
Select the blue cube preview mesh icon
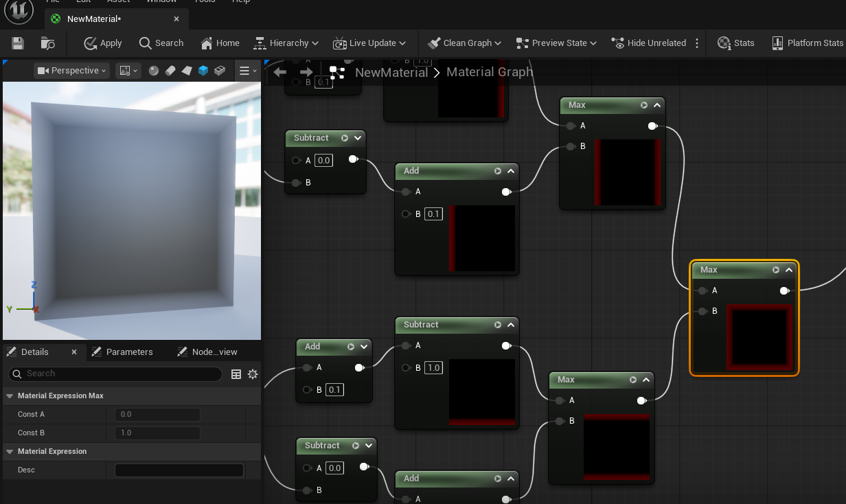pos(203,70)
